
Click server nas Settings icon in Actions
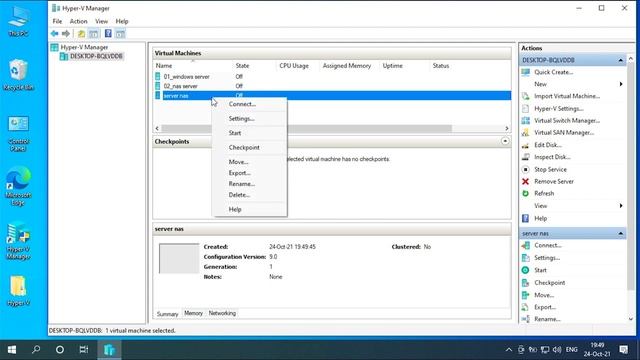526,258
